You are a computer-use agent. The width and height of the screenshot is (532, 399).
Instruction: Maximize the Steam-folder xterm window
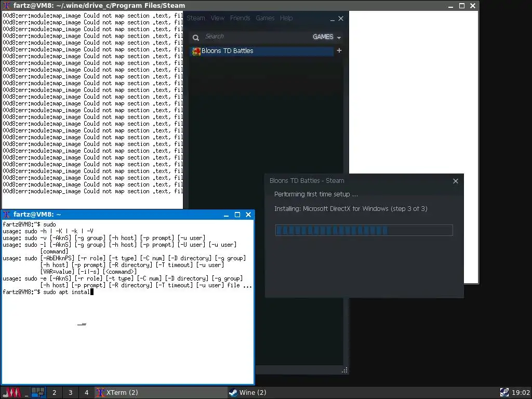point(462,6)
